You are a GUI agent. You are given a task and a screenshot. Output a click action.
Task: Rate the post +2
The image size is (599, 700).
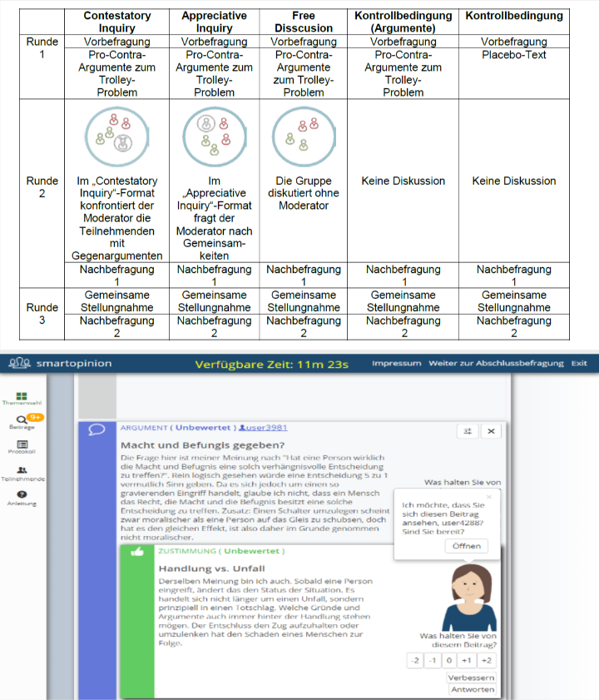click(x=487, y=660)
